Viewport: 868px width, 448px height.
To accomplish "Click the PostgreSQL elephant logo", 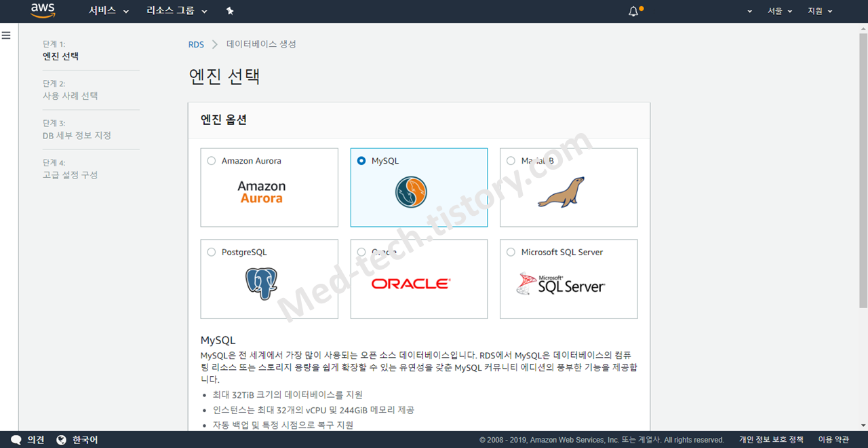I will point(261,284).
